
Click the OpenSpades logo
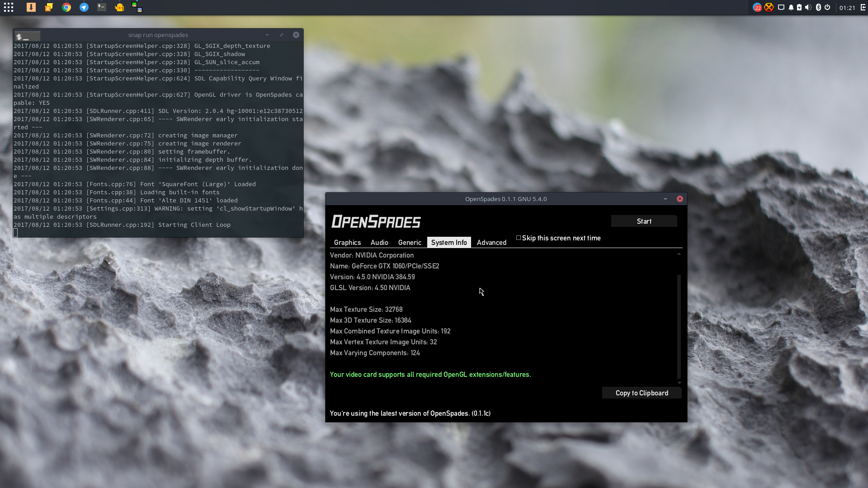pyautogui.click(x=376, y=221)
